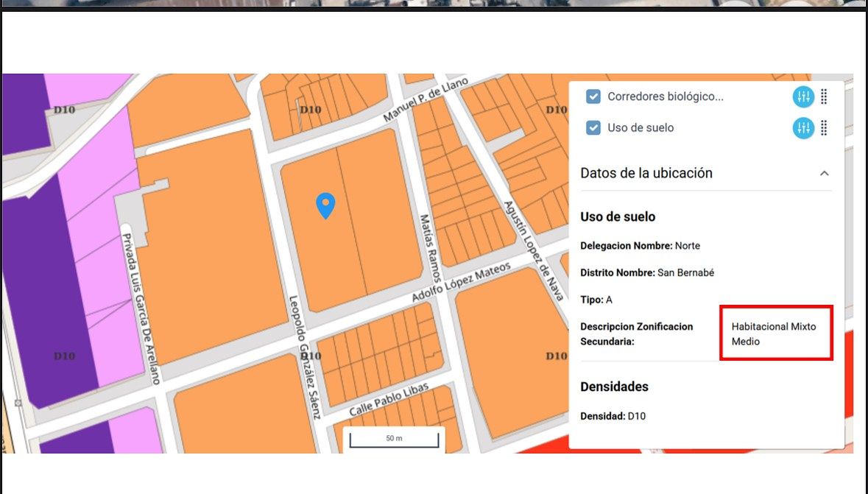This screenshot has height=494, width=868.
Task: Click drag handle beside Uso de suelo layer
Action: pos(824,128)
